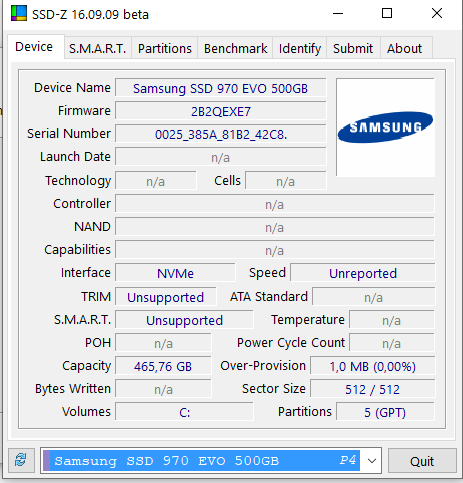
Task: Click the Partitions value 5 (GPT)
Action: [386, 412]
